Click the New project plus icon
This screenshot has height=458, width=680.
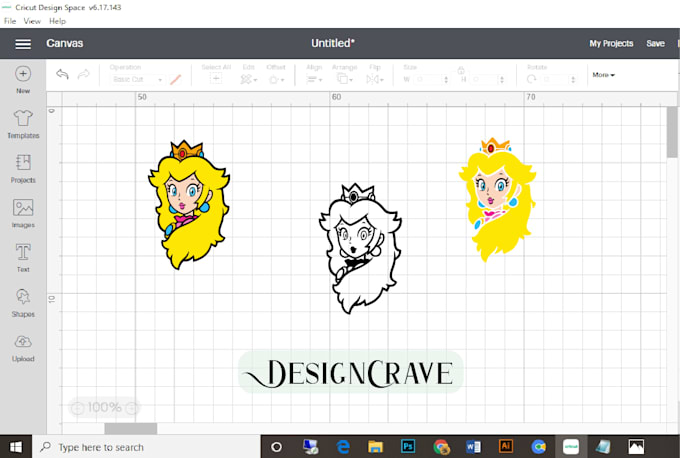[x=23, y=74]
